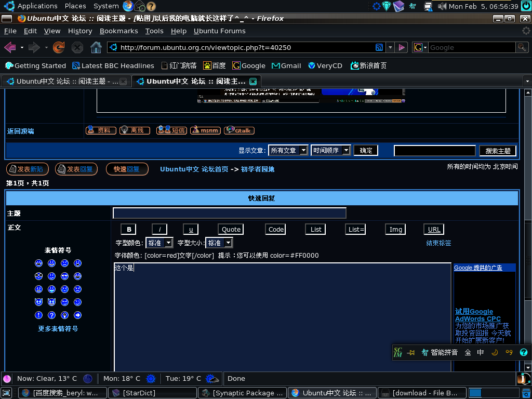The width and height of the screenshot is (532, 399).
Task: Toggle underline BBCode with the u button
Action: click(191, 229)
